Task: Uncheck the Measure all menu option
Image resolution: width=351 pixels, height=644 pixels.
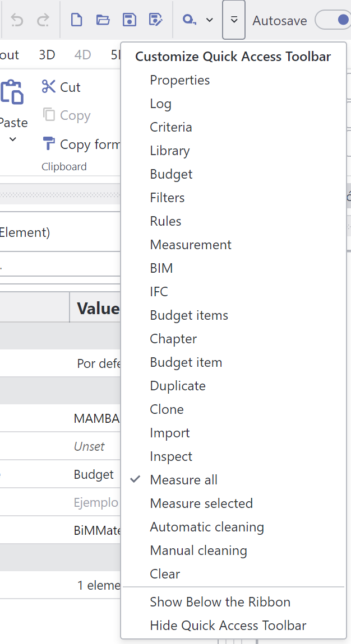Action: (233, 480)
